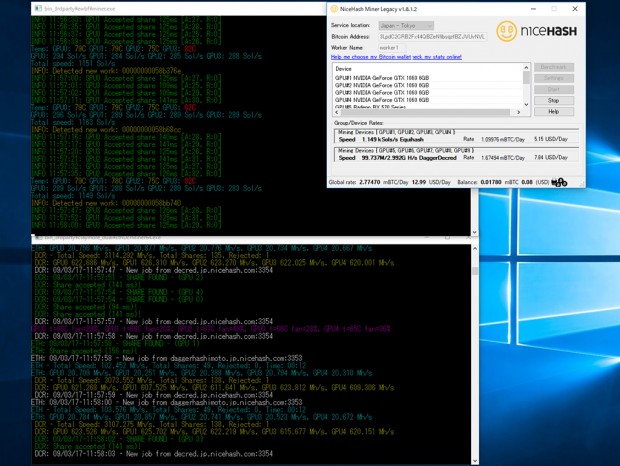The image size is (620, 466).
Task: Click the 12.99 USD/Day global rate value
Action: [x=431, y=182]
